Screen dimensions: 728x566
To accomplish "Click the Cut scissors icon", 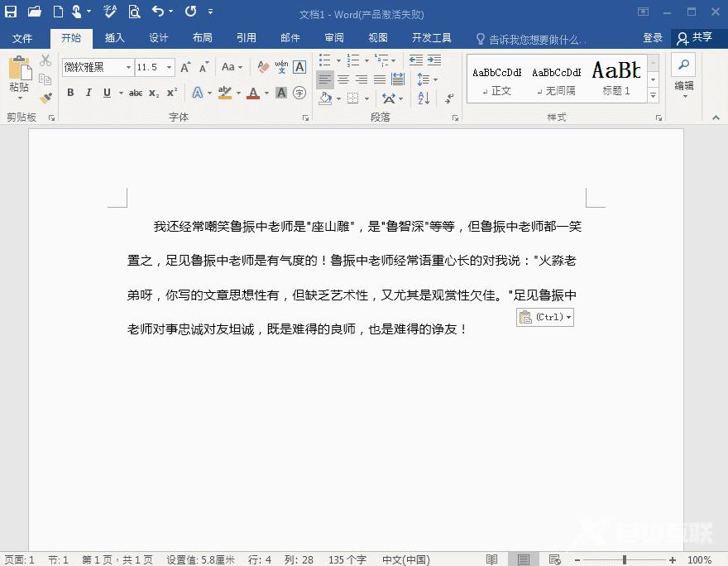I will click(45, 61).
